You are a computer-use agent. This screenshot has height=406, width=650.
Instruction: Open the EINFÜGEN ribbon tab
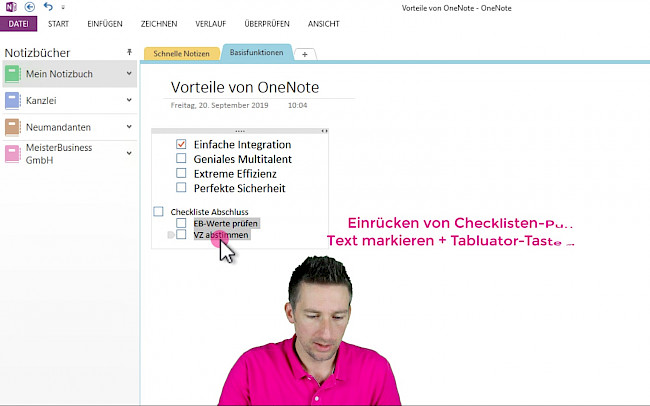(105, 24)
